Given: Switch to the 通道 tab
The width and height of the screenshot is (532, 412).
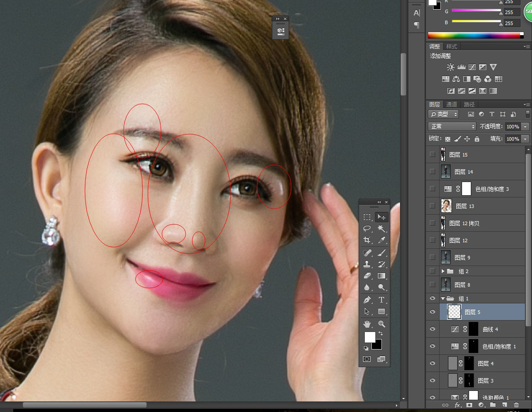Looking at the screenshot, I should click(451, 104).
